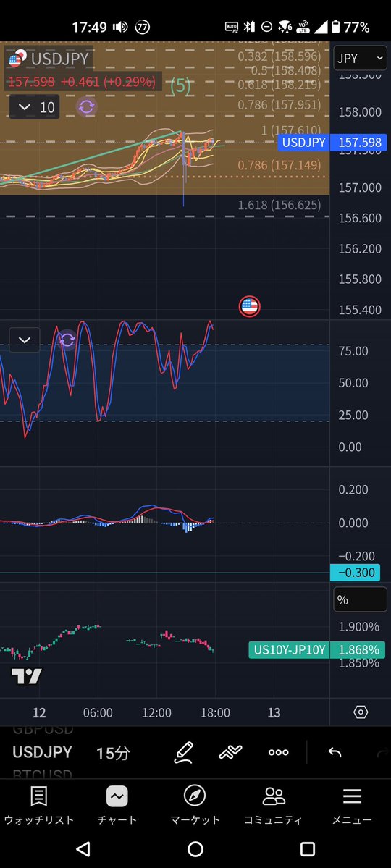This screenshot has height=868, width=391.
Task: Open the percent scale dropdown box
Action: point(360,600)
